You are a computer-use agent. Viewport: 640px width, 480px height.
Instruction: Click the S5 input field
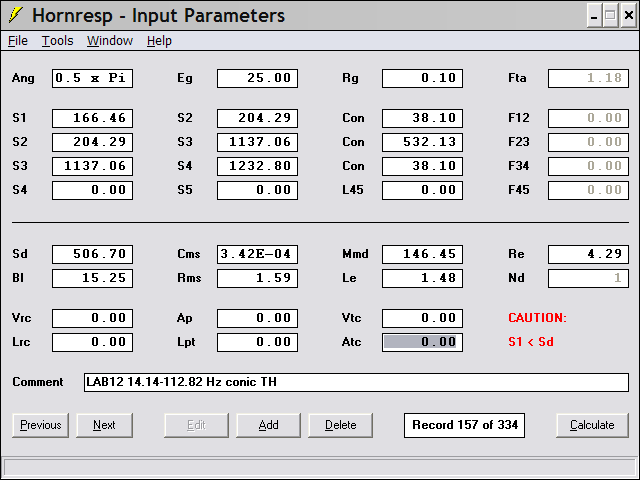click(x=258, y=191)
